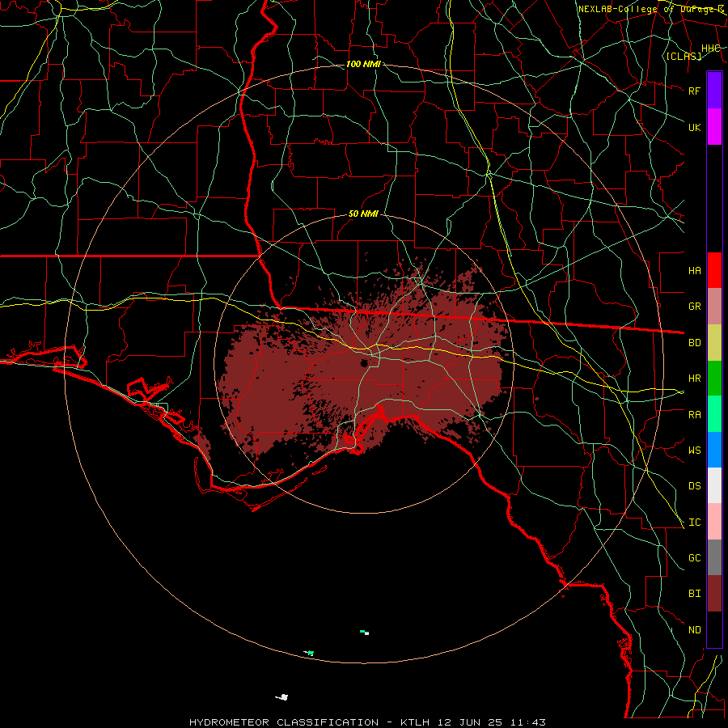The height and width of the screenshot is (728, 728).
Task: Click the small green echo on the 100 NMI ring
Action: [x=309, y=654]
